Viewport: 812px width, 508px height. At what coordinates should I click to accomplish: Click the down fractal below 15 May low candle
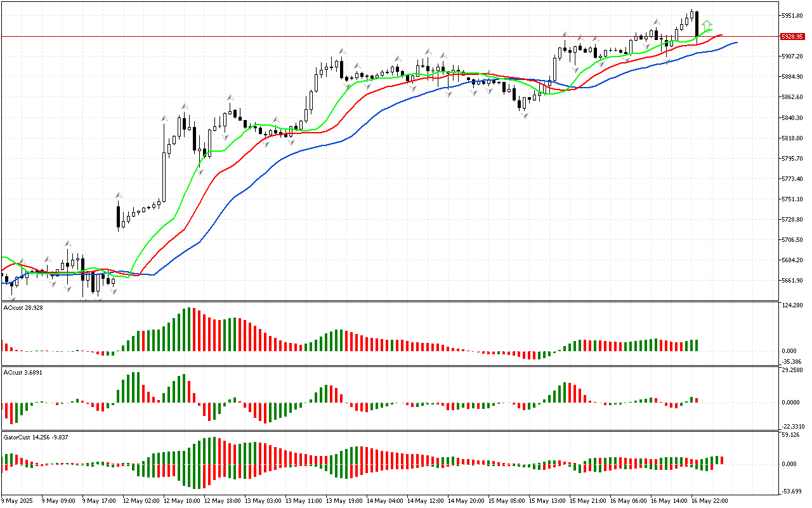tap(525, 116)
